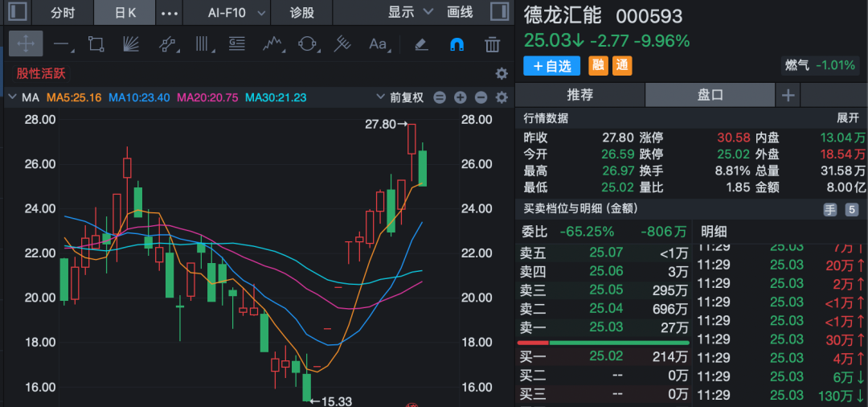Open settings gear beside 股性活跃

(502, 74)
